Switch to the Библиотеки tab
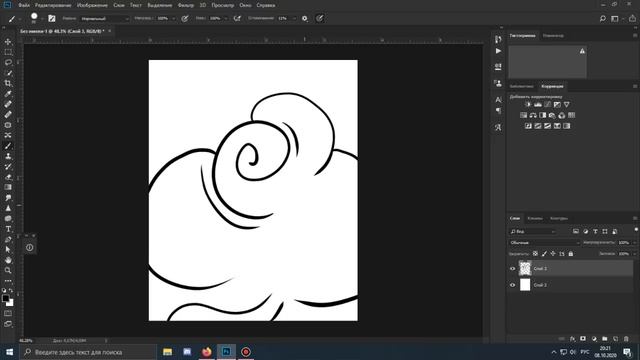The image size is (640, 360). click(x=521, y=87)
